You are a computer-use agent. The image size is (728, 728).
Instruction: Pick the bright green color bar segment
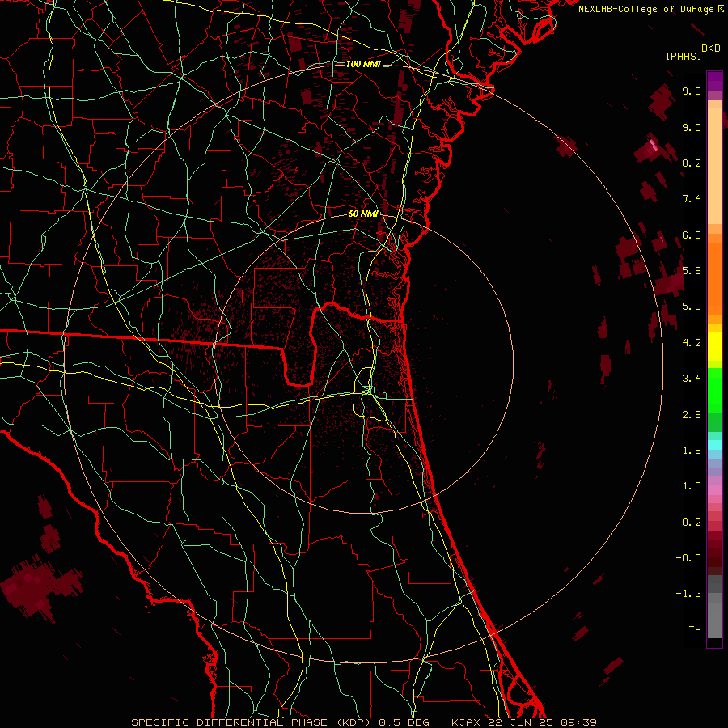point(714,390)
